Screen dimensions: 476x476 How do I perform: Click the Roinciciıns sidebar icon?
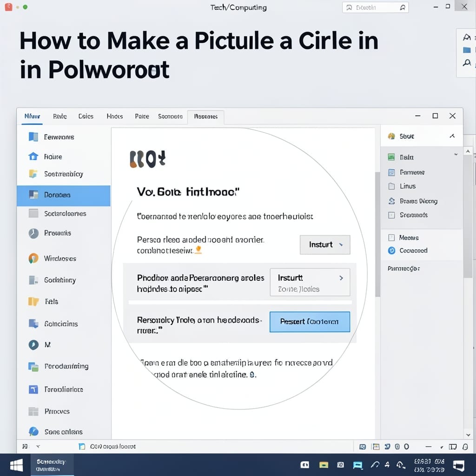click(x=33, y=324)
